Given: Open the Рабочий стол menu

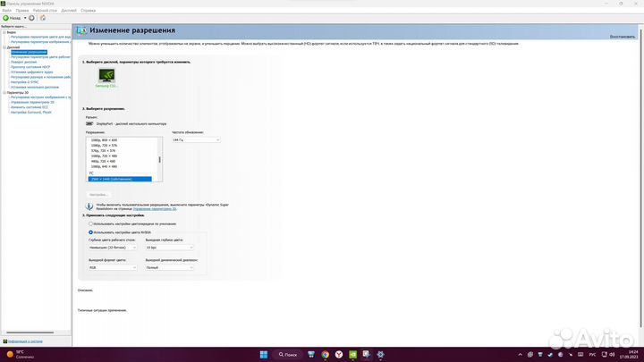Looking at the screenshot, I should coord(45,10).
